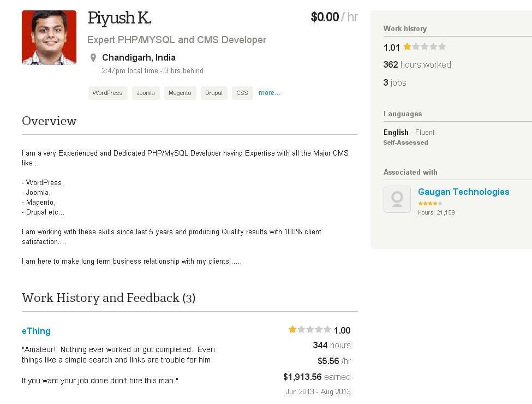Click the location pin icon near Chandigarh
Screen dimensions: 532x404
(x=93, y=58)
